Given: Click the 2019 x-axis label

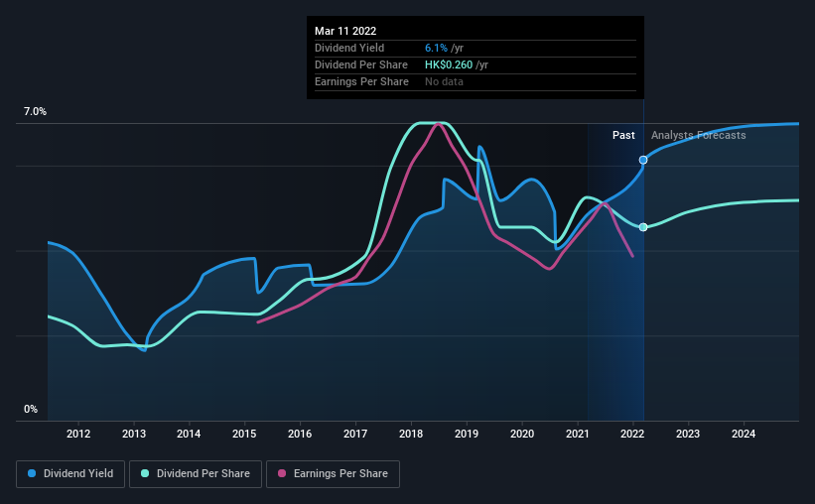Looking at the screenshot, I should click(467, 434).
